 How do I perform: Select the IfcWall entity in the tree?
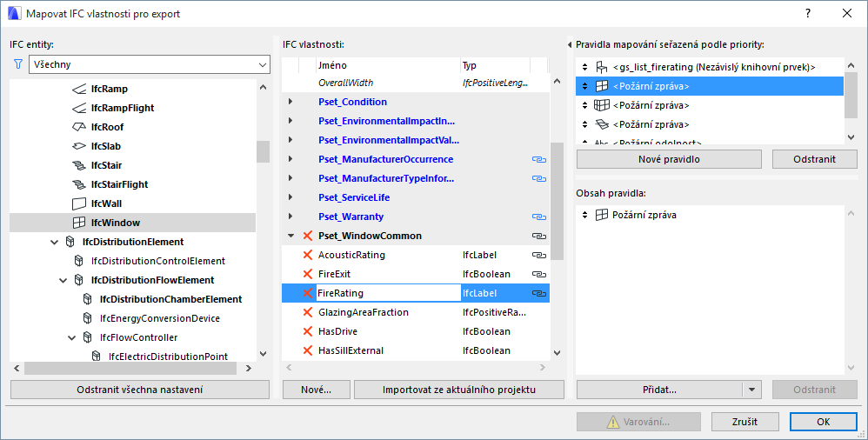[x=106, y=203]
